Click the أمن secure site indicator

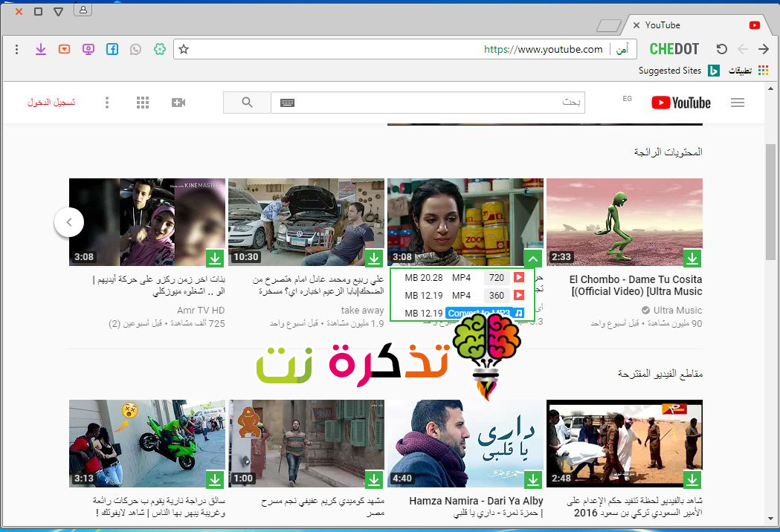coord(622,49)
